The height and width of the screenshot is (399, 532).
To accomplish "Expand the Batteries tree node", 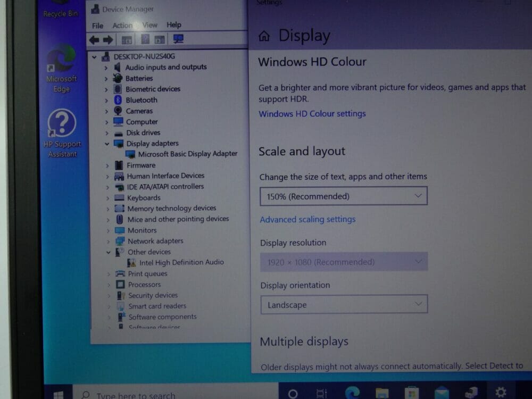I will point(106,79).
